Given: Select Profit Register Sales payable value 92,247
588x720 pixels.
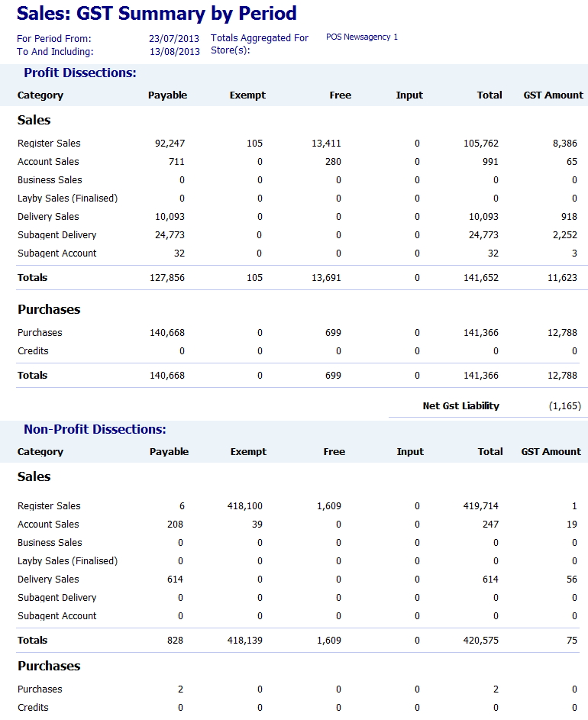Looking at the screenshot, I should coord(169,143).
